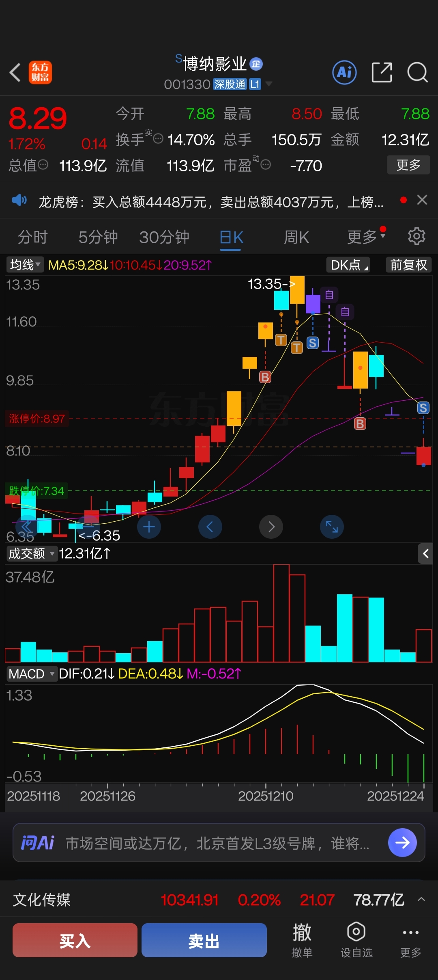Image resolution: width=438 pixels, height=980 pixels.
Task: Tap the 问Ai question input field
Action: click(x=217, y=843)
